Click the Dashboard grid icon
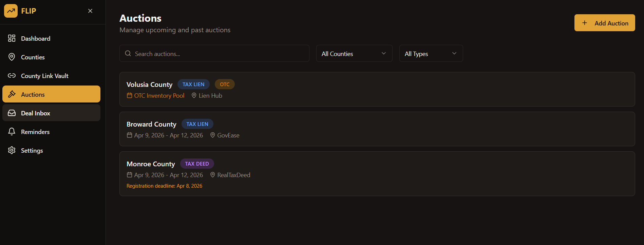The width and height of the screenshot is (644, 245). (12, 38)
